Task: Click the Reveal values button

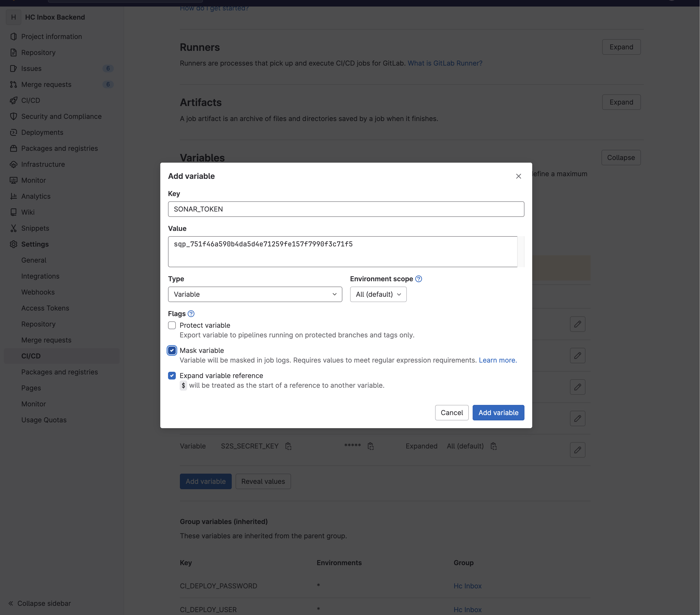Action: 263,482
